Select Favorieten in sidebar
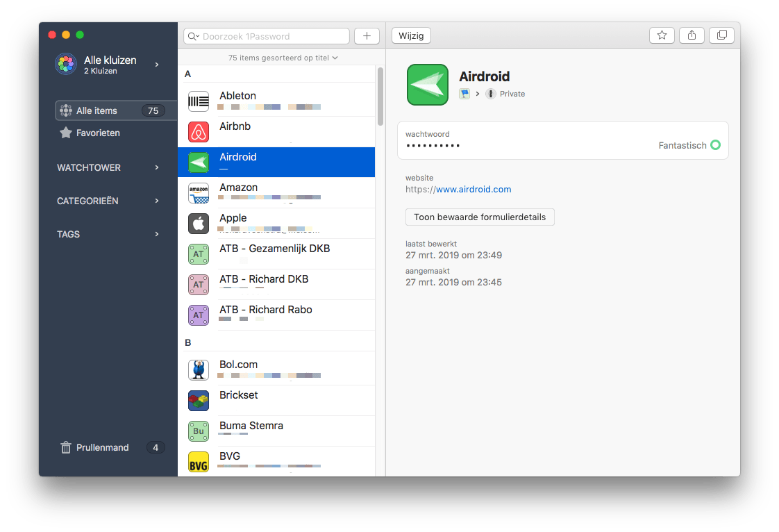The image size is (779, 532). click(x=98, y=133)
